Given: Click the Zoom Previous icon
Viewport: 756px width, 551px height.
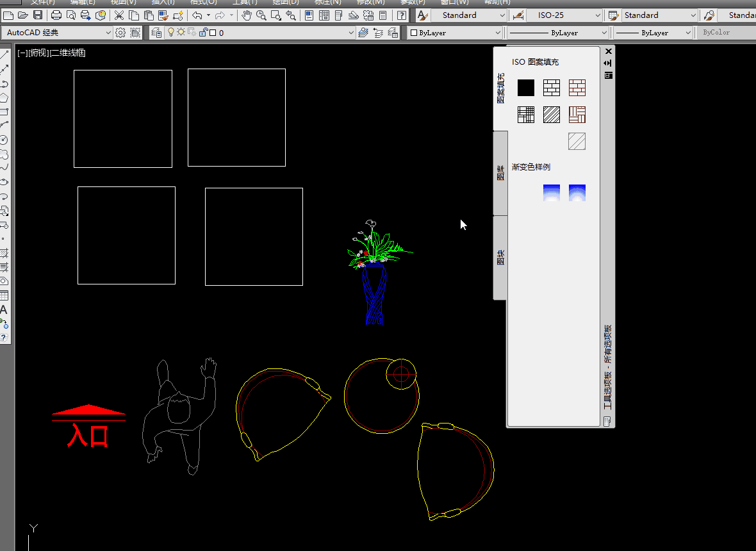Looking at the screenshot, I should [x=292, y=15].
